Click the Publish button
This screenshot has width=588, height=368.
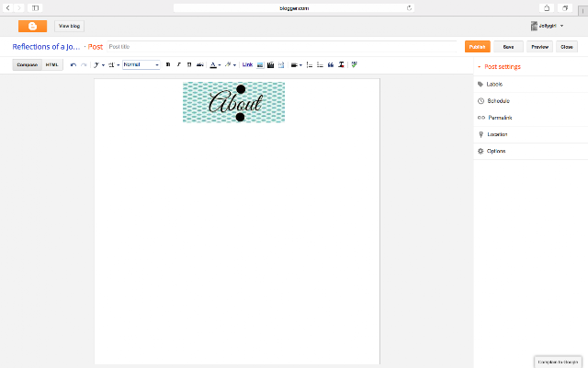click(x=478, y=47)
